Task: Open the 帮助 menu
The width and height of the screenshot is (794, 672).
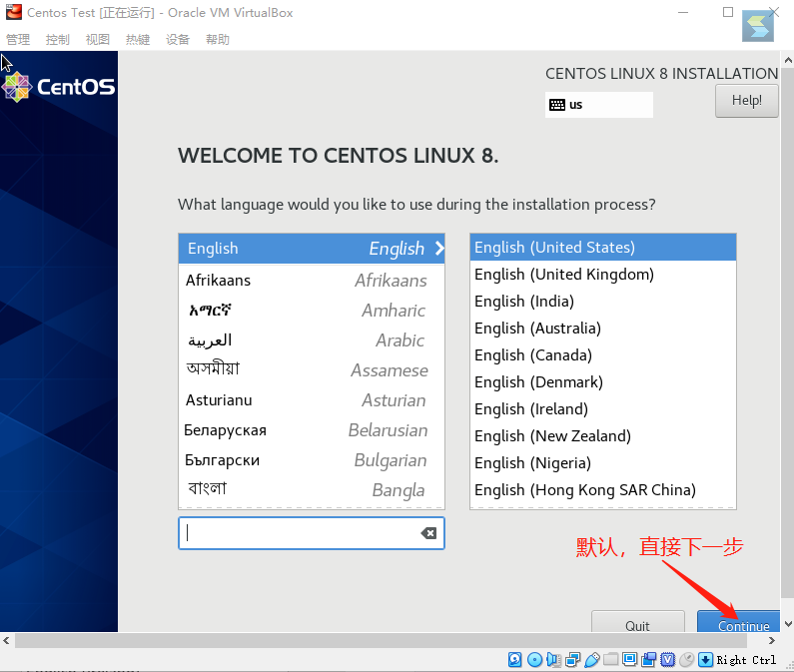Action: click(x=218, y=40)
